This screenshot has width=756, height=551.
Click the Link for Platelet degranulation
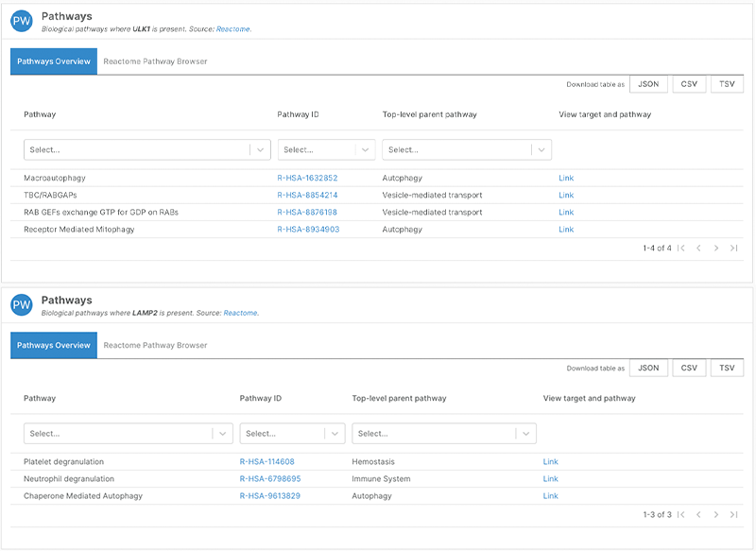pyautogui.click(x=551, y=462)
